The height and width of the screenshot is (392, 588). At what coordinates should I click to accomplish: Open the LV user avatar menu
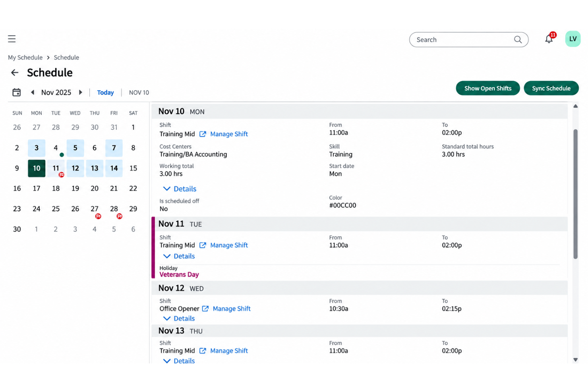click(573, 39)
